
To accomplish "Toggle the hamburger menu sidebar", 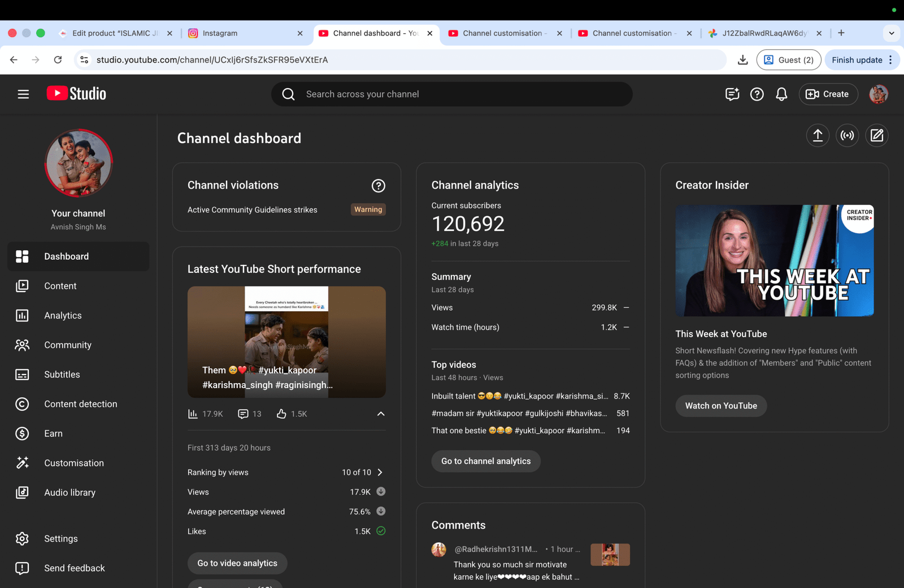I will (x=23, y=94).
